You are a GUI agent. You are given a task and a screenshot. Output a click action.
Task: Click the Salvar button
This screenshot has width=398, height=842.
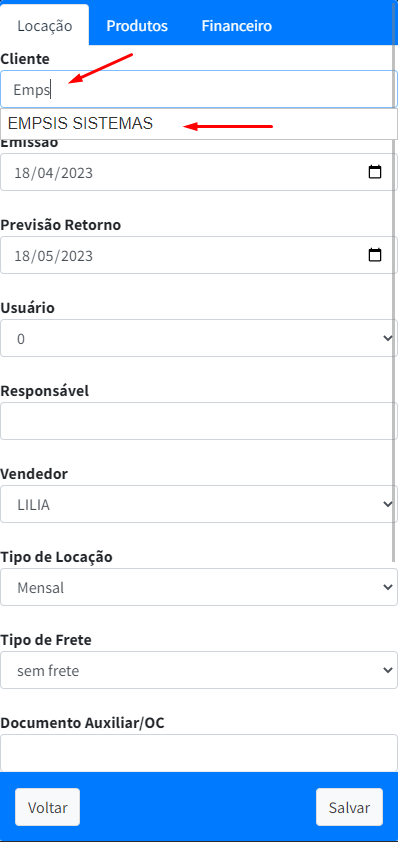pyautogui.click(x=349, y=807)
